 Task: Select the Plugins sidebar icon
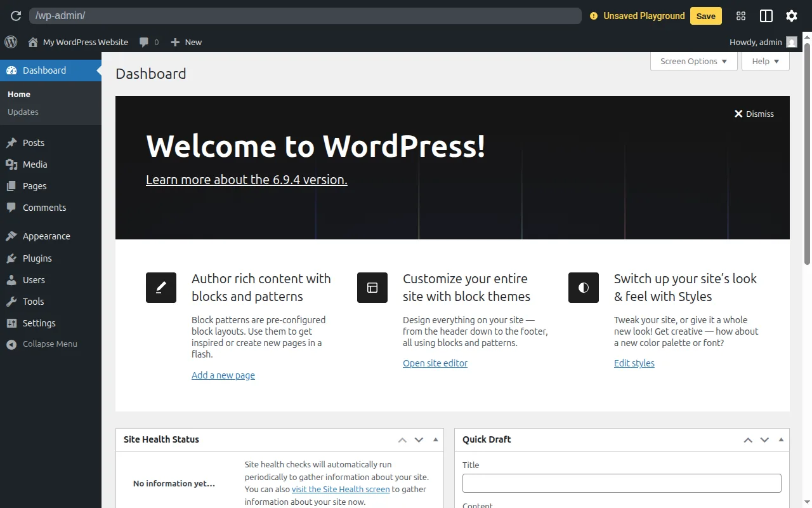pyautogui.click(x=11, y=258)
